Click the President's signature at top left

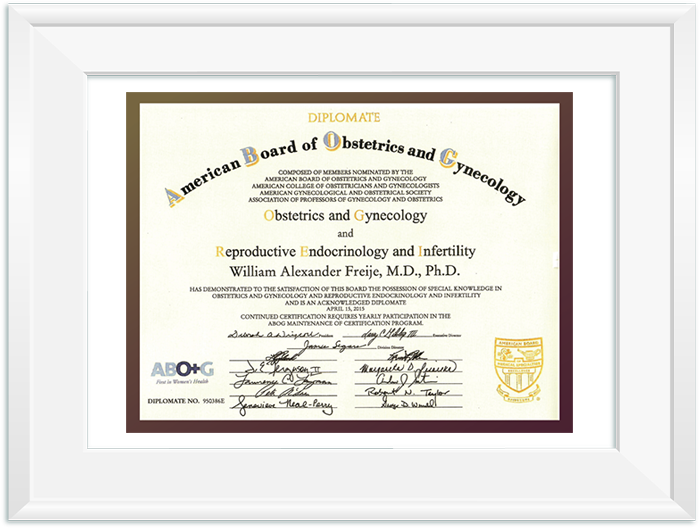pos(274,334)
